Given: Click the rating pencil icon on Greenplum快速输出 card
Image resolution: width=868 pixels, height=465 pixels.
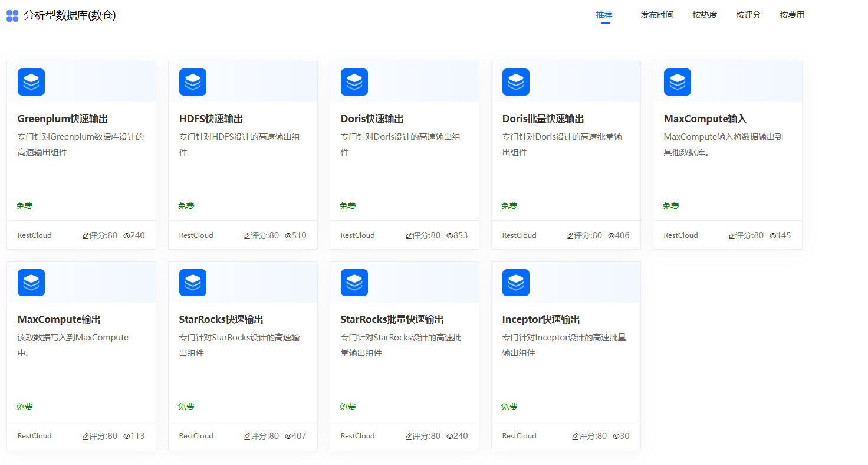Looking at the screenshot, I should click(x=86, y=235).
